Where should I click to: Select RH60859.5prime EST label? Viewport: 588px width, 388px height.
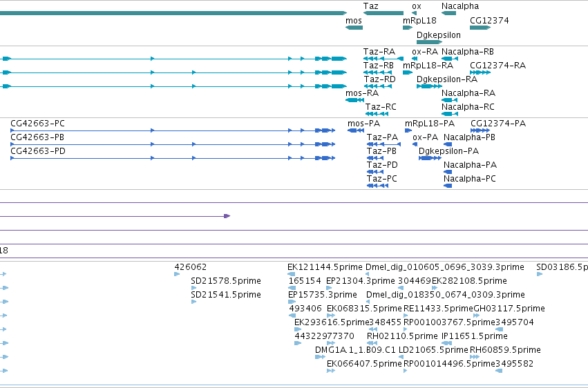tap(505, 350)
